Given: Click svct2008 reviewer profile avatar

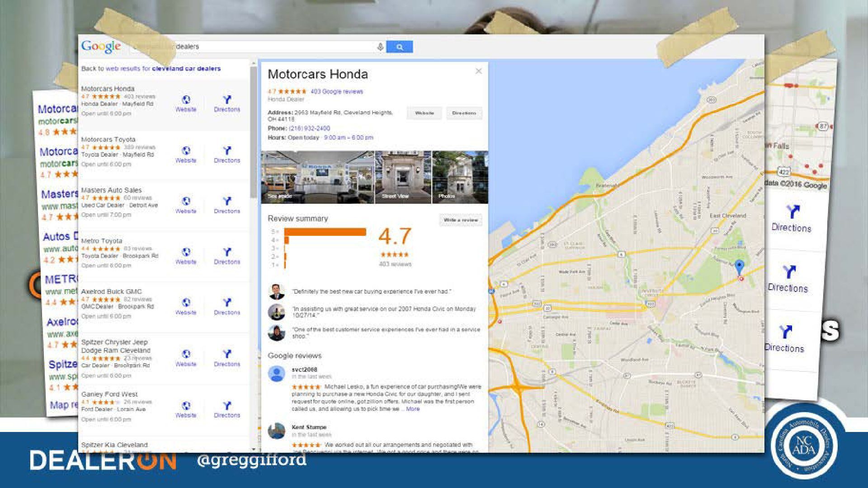Looking at the screenshot, I should click(276, 374).
